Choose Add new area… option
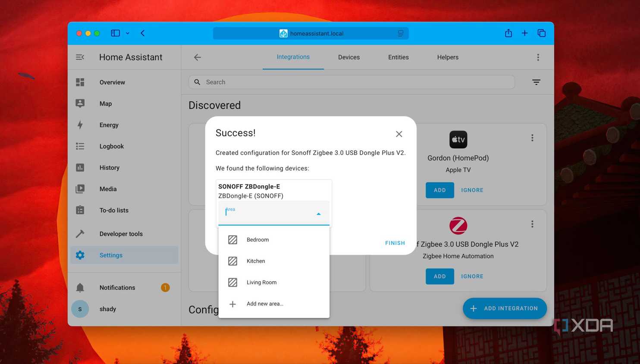 [x=274, y=304]
